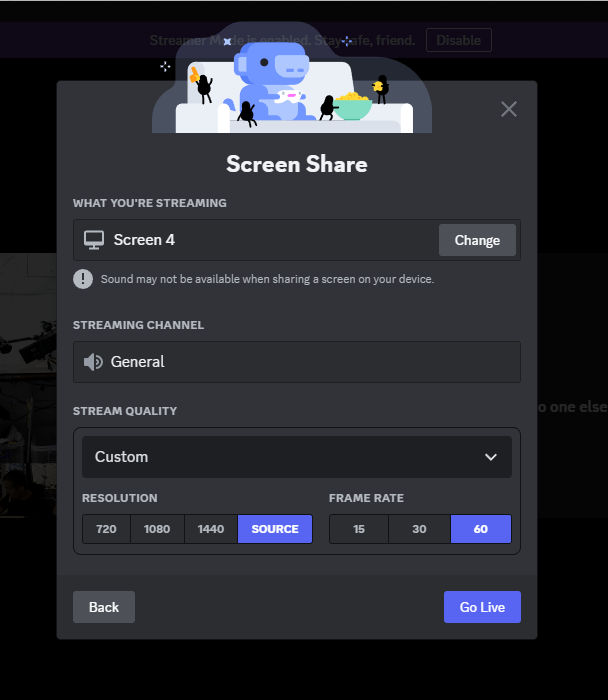The width and height of the screenshot is (608, 700).
Task: Set frame rate to 60
Action: point(481,529)
